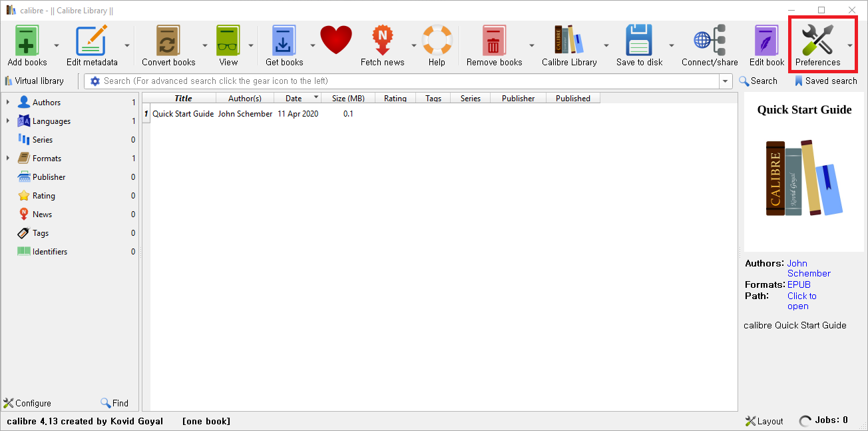The image size is (868, 431).
Task: Open Saved search bookmarks
Action: pyautogui.click(x=825, y=81)
